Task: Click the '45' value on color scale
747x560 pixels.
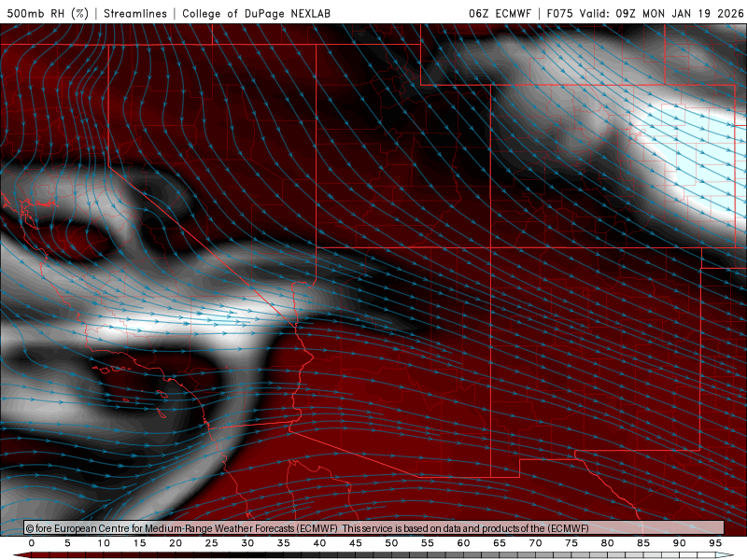Action: click(x=356, y=543)
